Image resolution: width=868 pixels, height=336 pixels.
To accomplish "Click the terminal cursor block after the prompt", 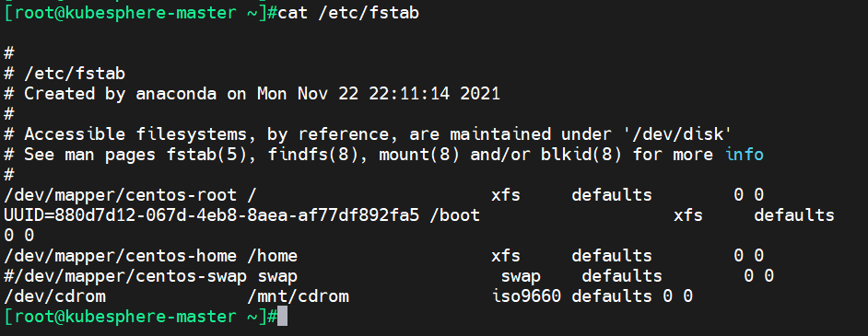I will pyautogui.click(x=282, y=317).
